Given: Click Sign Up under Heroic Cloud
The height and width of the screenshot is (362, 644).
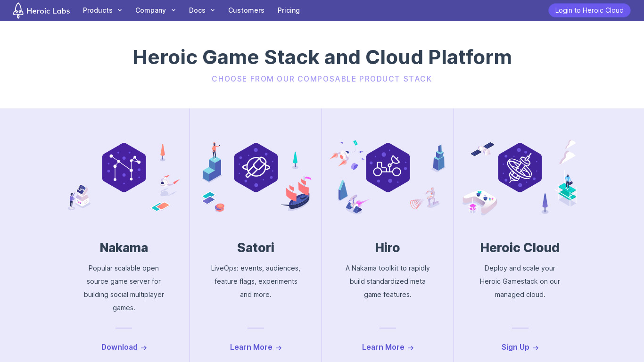Looking at the screenshot, I should tap(520, 347).
